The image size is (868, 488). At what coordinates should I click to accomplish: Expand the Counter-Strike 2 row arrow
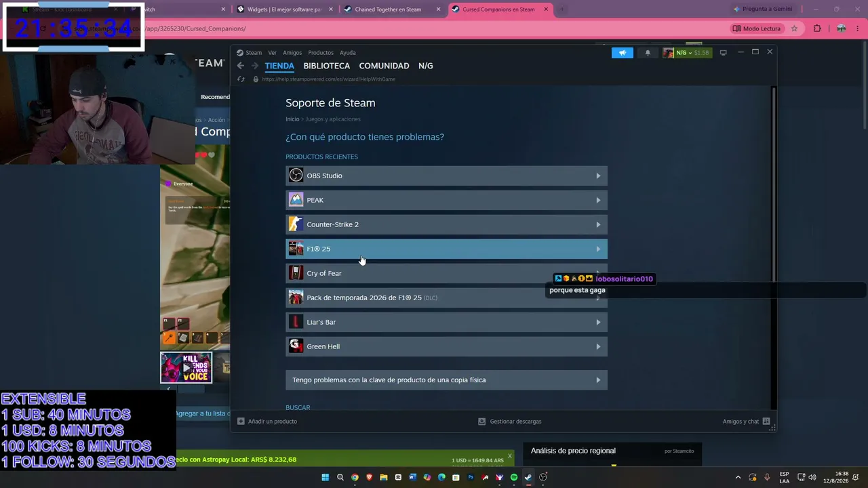[598, 224]
